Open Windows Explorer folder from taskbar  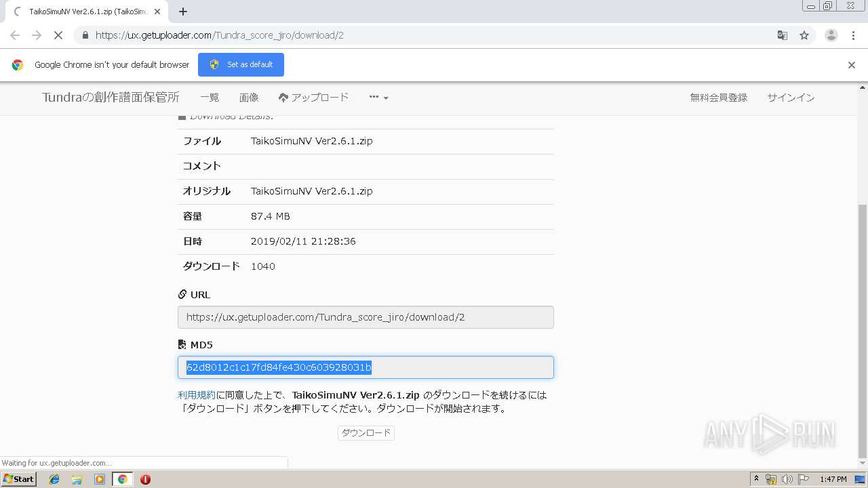tap(77, 479)
